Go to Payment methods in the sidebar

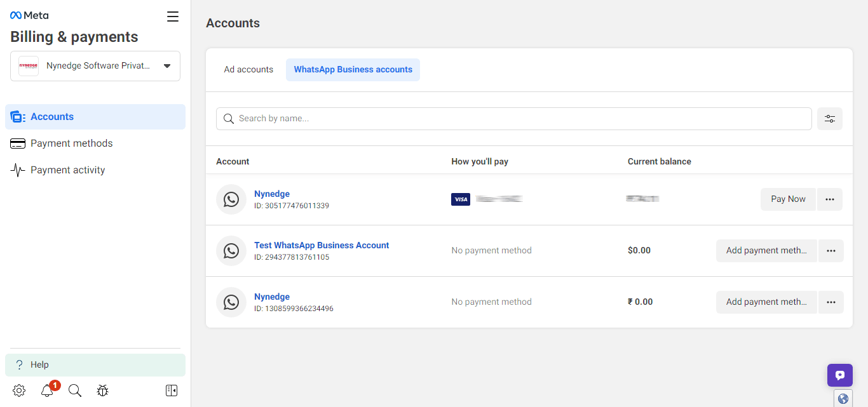pos(95,143)
